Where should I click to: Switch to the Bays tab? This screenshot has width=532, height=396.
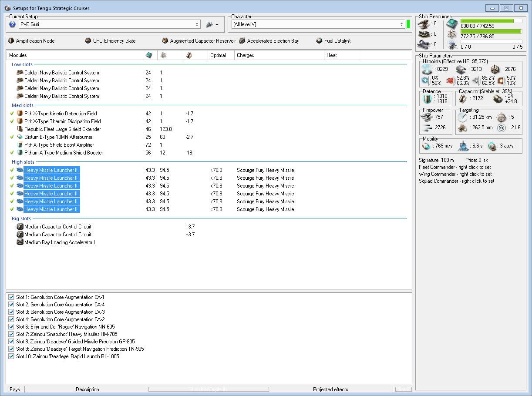tap(15, 389)
